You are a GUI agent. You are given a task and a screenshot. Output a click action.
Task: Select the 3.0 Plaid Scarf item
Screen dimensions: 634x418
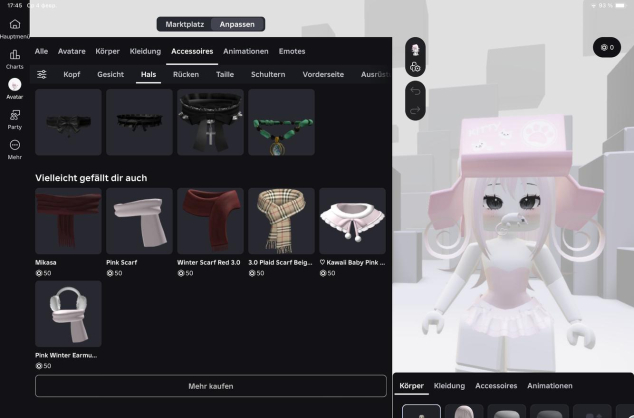[281, 221]
